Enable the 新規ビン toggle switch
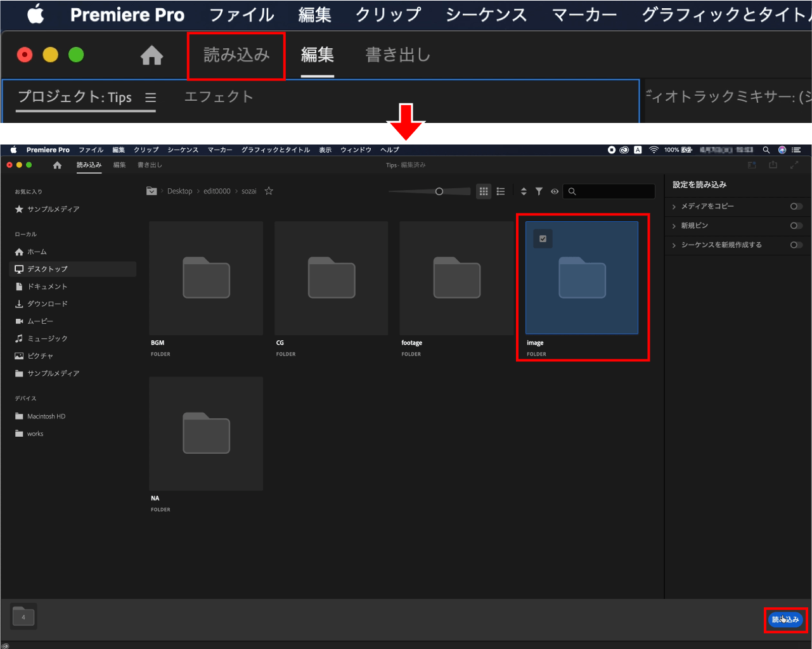The width and height of the screenshot is (812, 649). pos(796,226)
